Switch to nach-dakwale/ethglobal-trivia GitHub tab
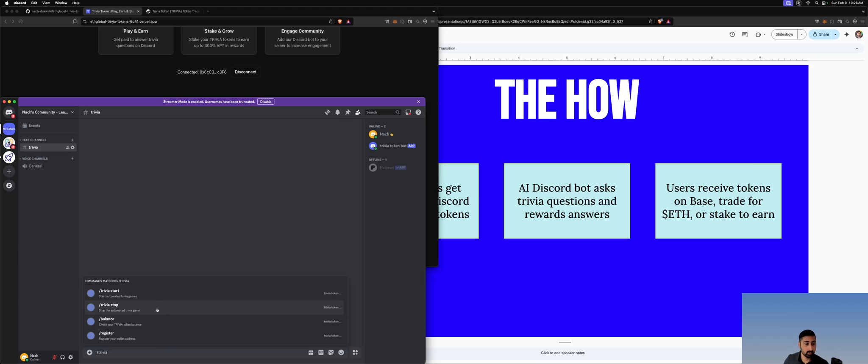Image resolution: width=868 pixels, height=364 pixels. pyautogui.click(x=52, y=11)
